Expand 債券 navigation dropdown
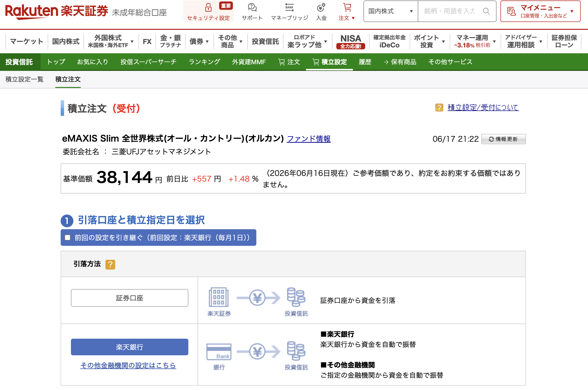The height and width of the screenshot is (390, 588). pos(207,42)
